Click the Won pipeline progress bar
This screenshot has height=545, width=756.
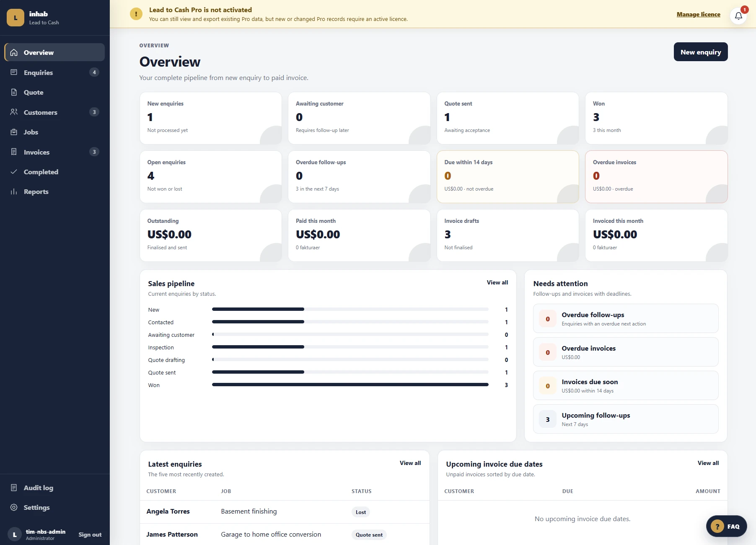350,385
